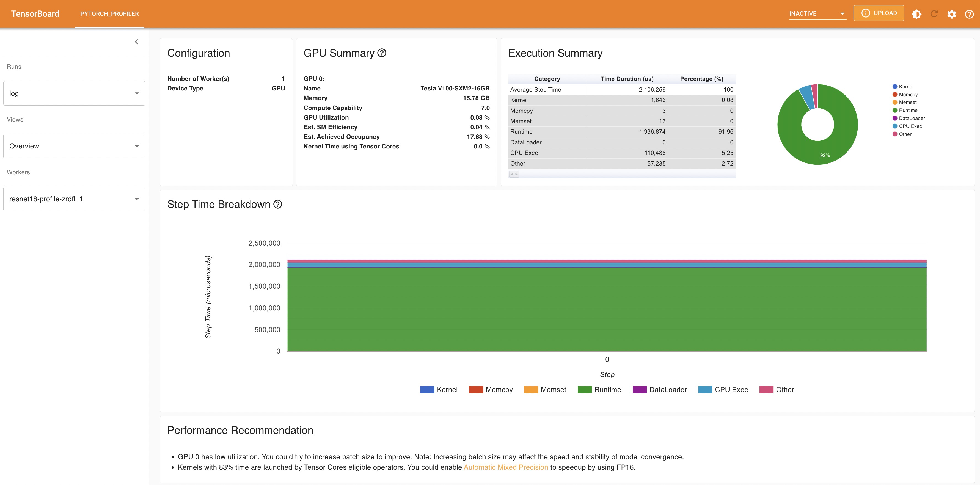Click the collapse sidebar arrow icon
The image size is (980, 485).
coord(136,42)
